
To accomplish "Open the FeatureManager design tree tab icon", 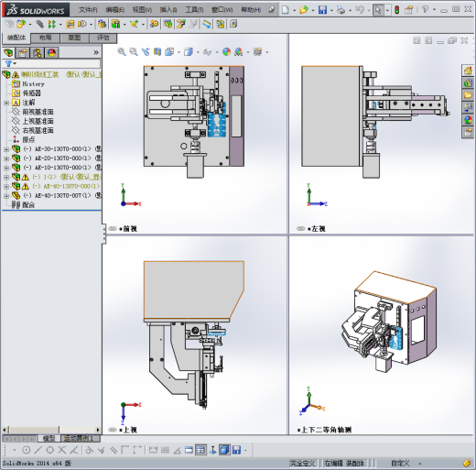I will pos(8,53).
